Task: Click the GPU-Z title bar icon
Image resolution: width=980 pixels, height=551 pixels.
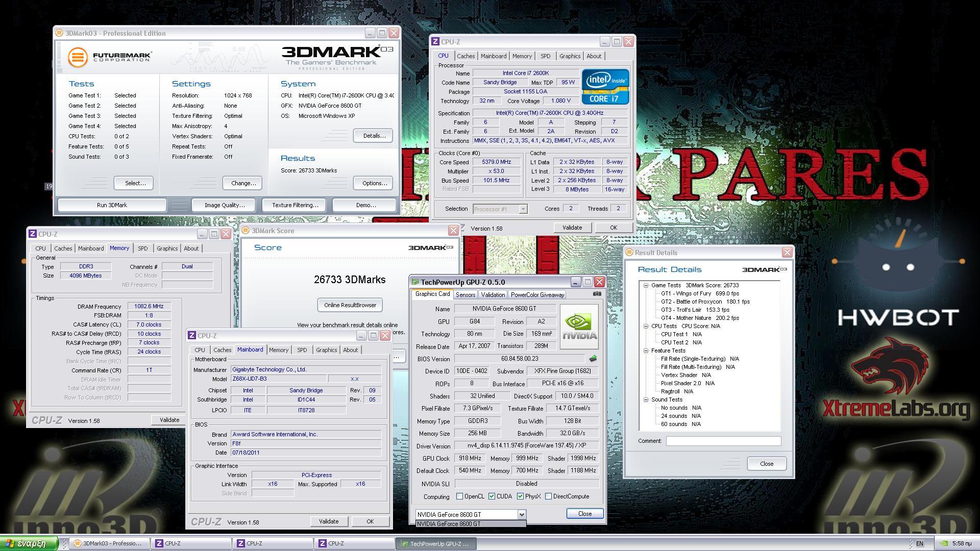Action: coord(415,282)
